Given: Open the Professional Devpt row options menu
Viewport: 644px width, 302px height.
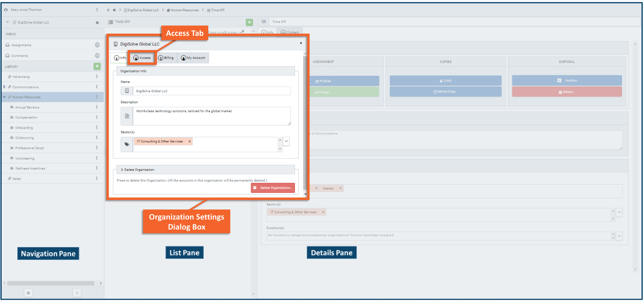Looking at the screenshot, I should click(97, 148).
